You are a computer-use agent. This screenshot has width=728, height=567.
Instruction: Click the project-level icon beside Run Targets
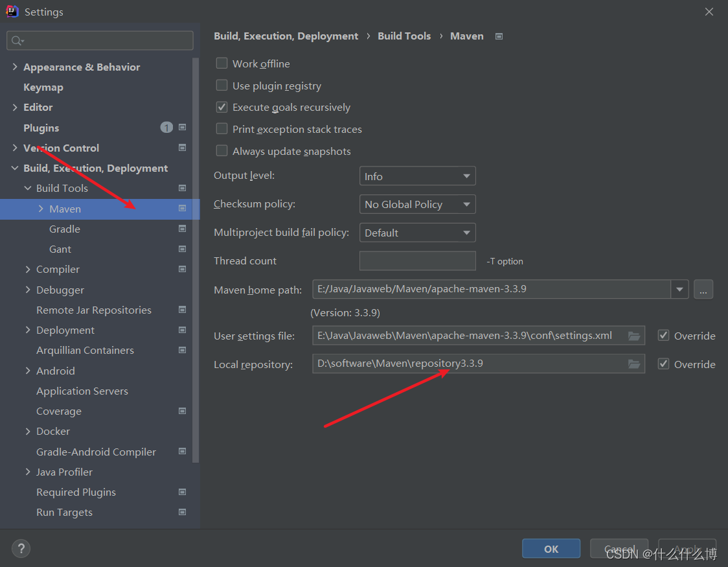tap(183, 512)
